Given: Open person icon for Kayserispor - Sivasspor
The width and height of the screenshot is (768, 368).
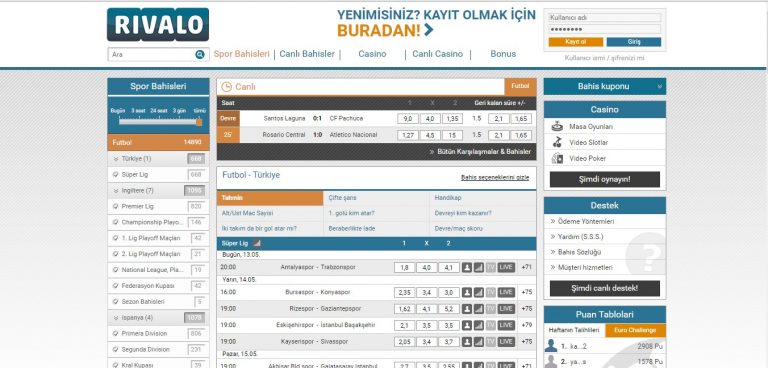Looking at the screenshot, I should (x=467, y=342).
